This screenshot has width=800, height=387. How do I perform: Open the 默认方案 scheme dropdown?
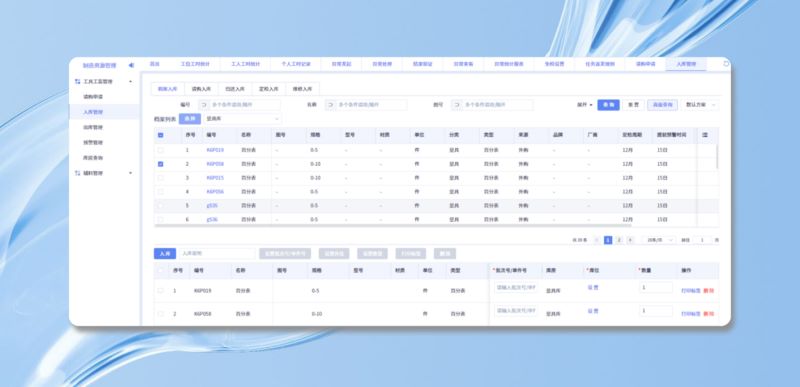click(x=699, y=105)
